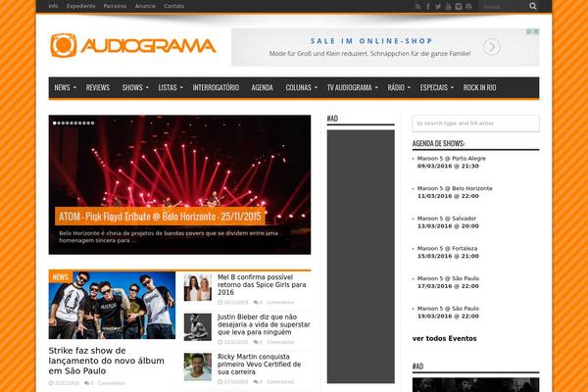The image size is (588, 392).
Task: Click the Sale im Online-Shop banner text
Action: 371,41
